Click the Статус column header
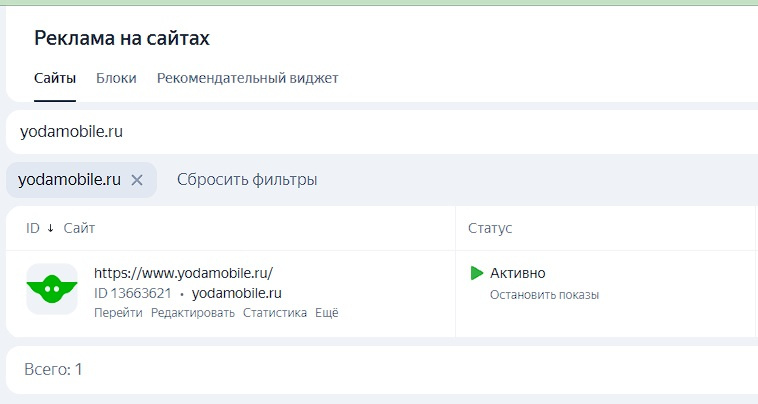 coord(490,228)
